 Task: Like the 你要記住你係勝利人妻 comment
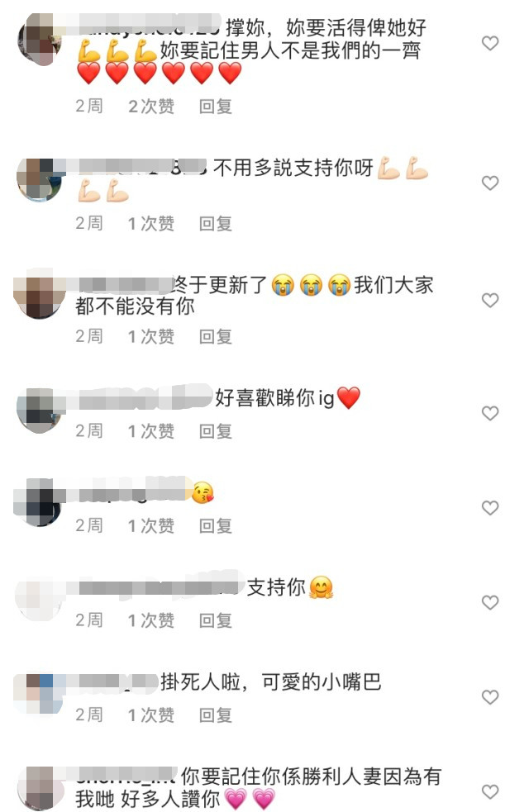pyautogui.click(x=489, y=792)
